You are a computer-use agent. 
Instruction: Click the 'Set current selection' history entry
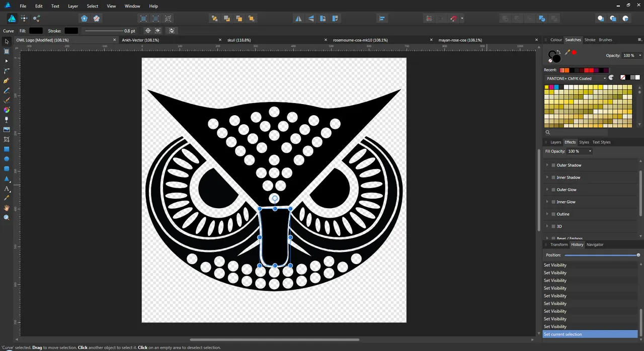coord(590,334)
